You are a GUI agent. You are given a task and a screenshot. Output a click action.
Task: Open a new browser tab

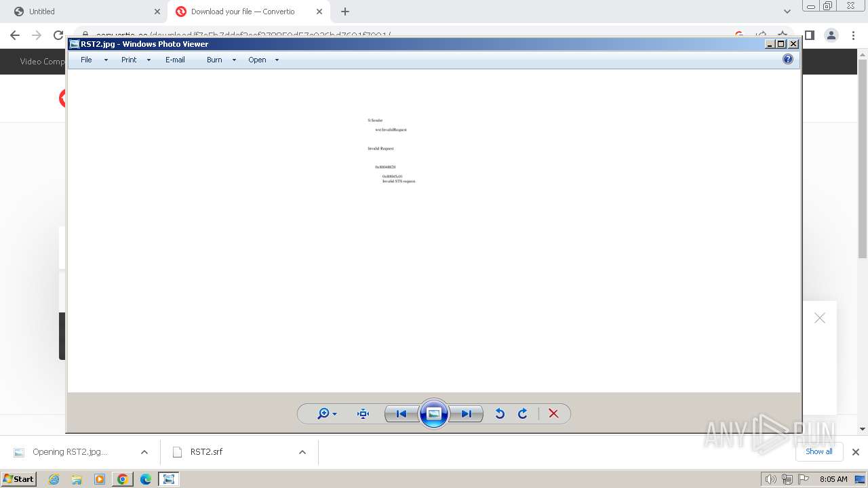click(x=345, y=12)
